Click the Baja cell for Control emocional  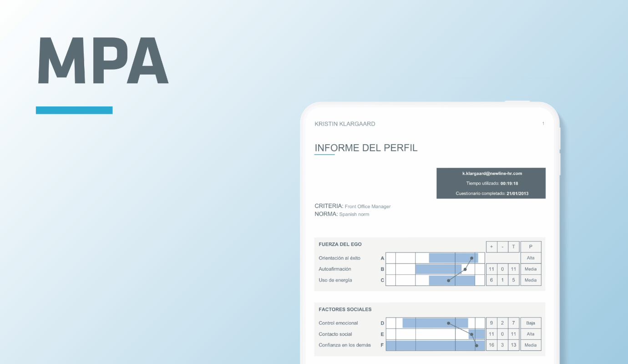(531, 323)
